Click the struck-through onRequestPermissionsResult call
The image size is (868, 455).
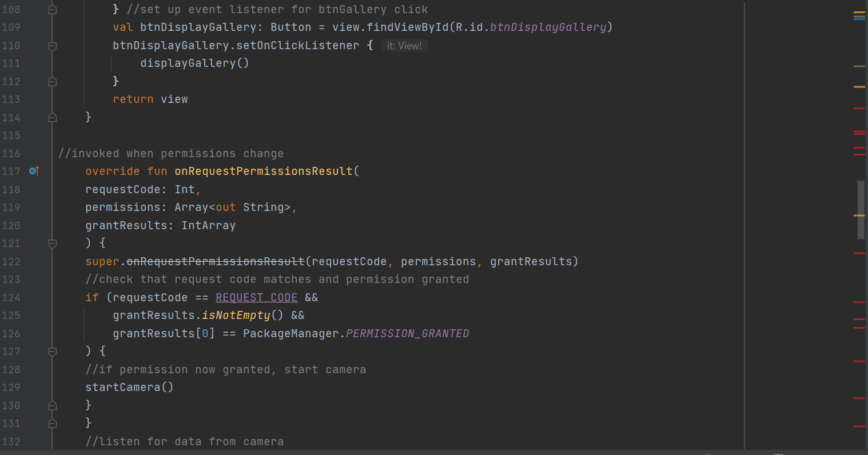pos(216,261)
